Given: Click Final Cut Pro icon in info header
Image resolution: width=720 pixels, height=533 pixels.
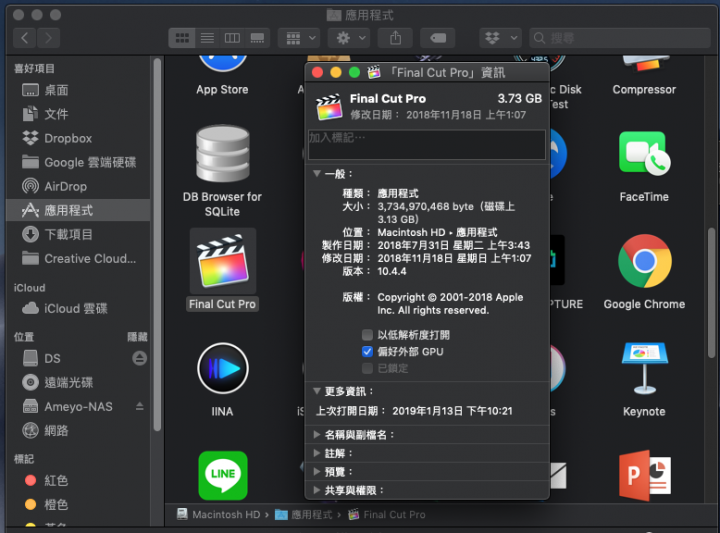Looking at the screenshot, I should [329, 107].
